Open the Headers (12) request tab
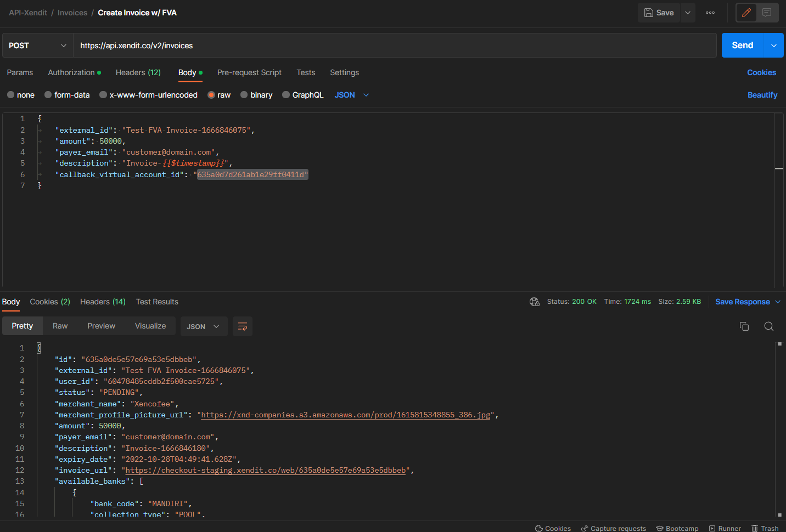786x532 pixels. pyautogui.click(x=138, y=72)
